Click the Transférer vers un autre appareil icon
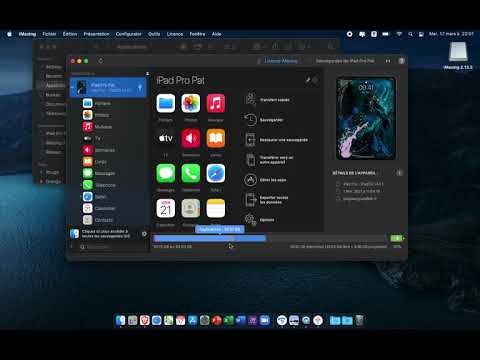This screenshot has width=480, height=360. tap(250, 160)
